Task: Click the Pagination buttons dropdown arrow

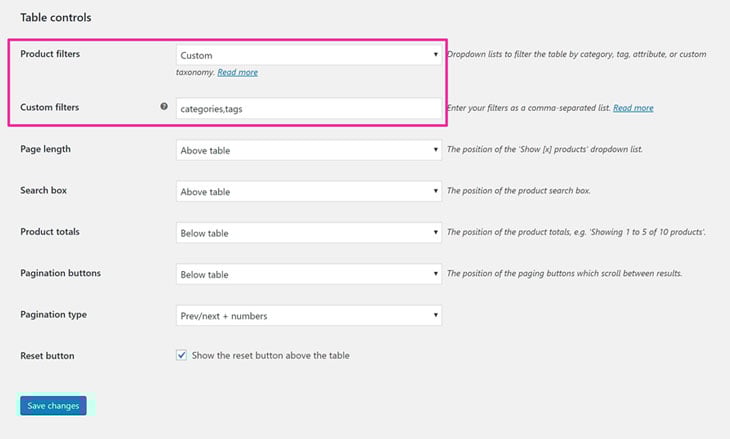Action: (x=435, y=273)
